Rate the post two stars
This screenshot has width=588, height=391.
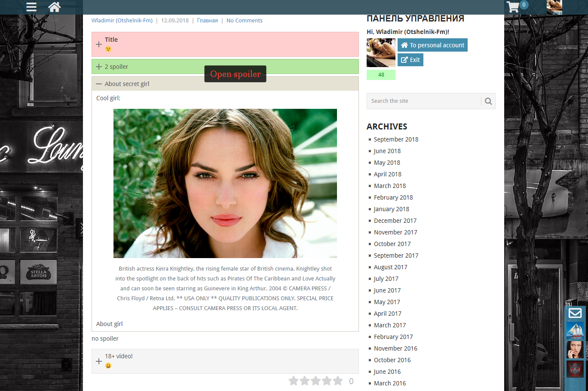305,381
